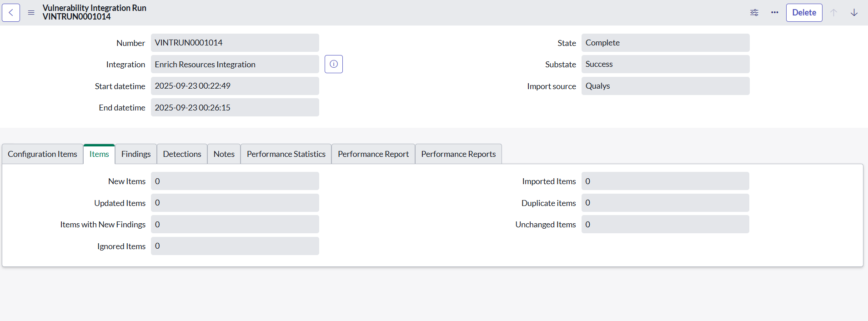Click the New Items value field

235,181
